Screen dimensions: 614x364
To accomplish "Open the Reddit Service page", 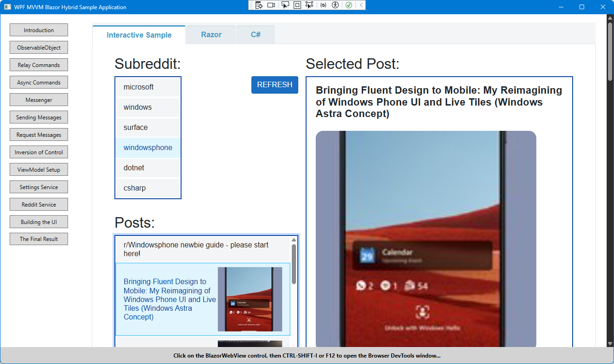I will (39, 204).
